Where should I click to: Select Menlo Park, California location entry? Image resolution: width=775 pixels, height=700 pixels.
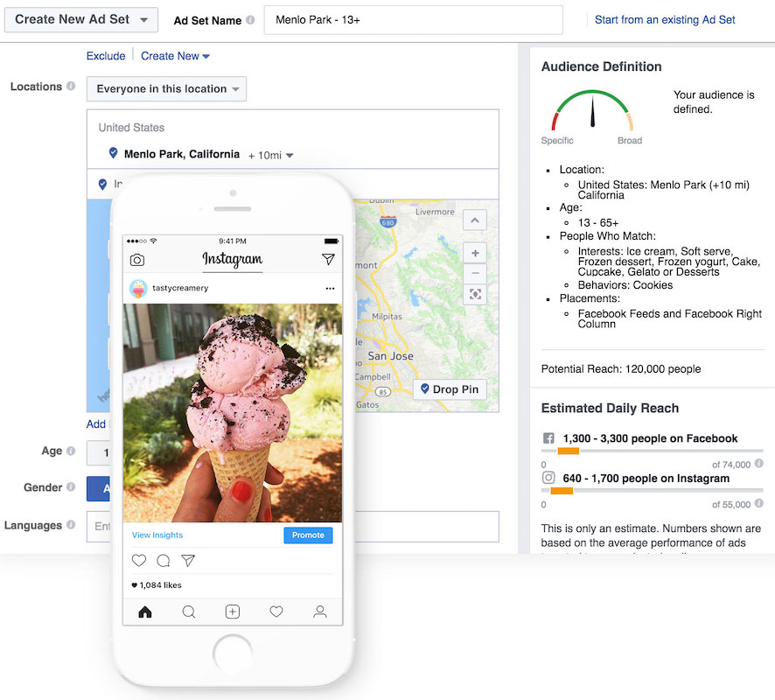pos(181,154)
